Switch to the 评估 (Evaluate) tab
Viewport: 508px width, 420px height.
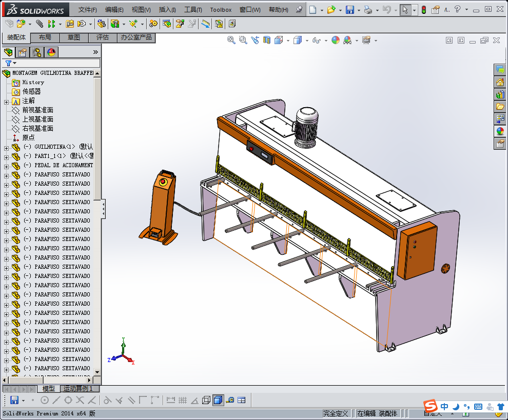103,37
